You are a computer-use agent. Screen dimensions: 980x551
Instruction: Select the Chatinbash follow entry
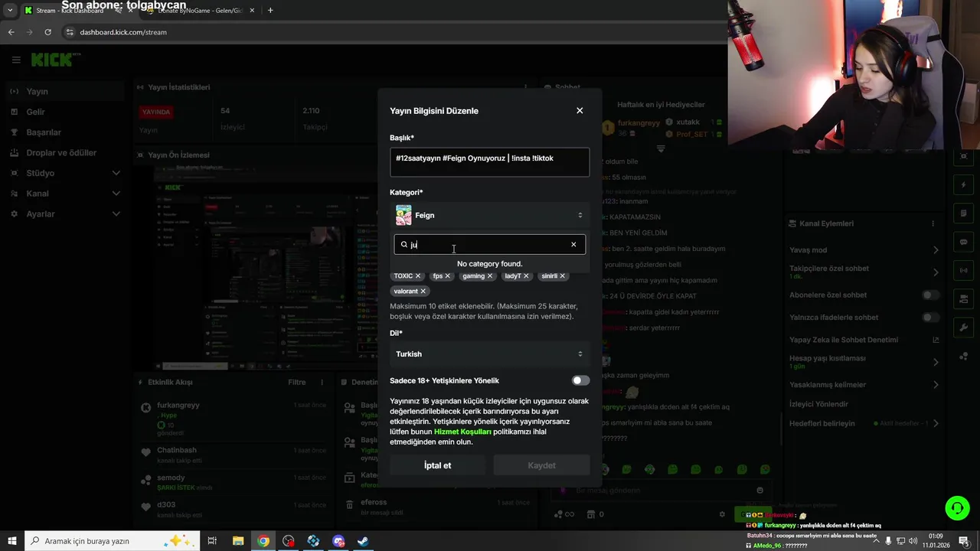click(x=234, y=455)
